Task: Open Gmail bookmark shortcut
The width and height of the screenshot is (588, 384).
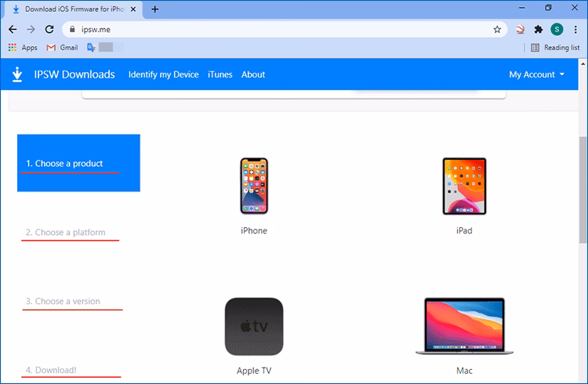Action: click(x=61, y=48)
